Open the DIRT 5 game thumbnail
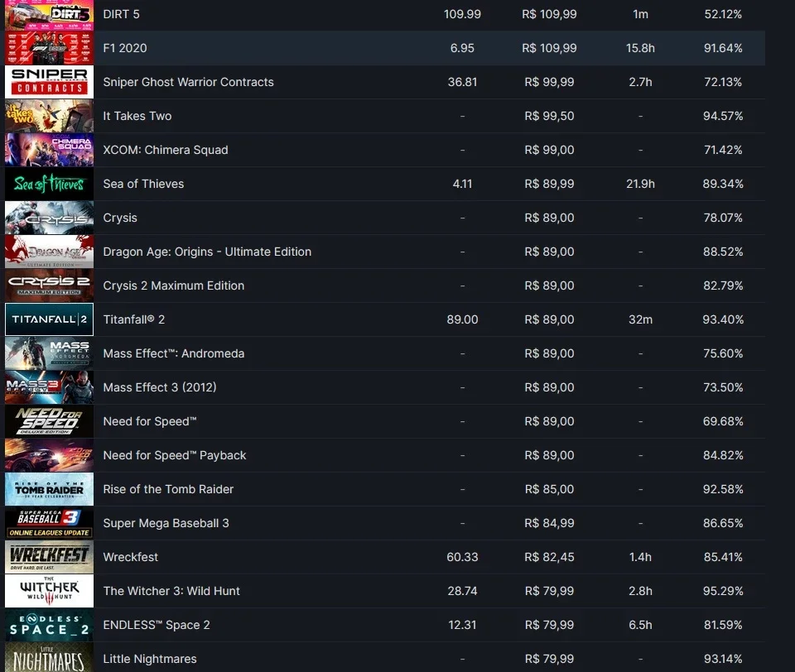Viewport: 795px width, 672px height. (49, 15)
